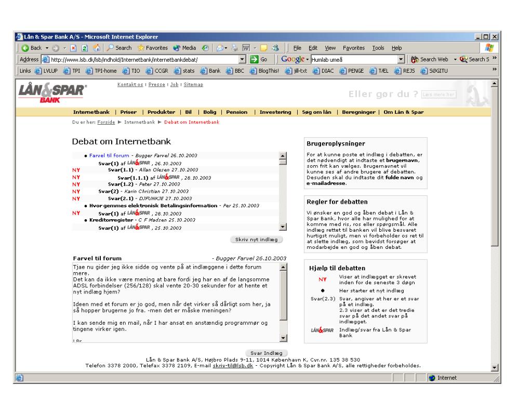
Task: Click the Forside breadcrumb link
Action: [x=106, y=122]
